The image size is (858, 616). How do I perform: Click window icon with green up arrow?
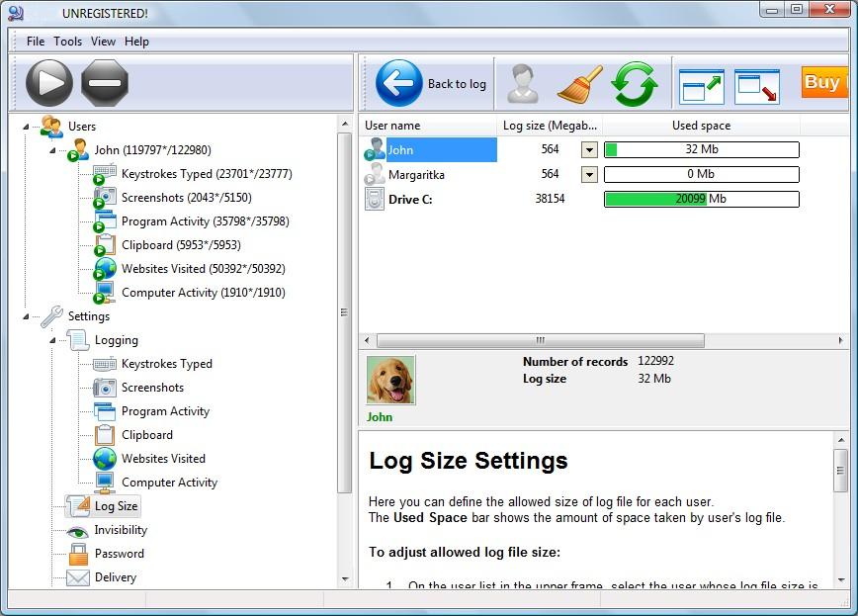click(702, 86)
